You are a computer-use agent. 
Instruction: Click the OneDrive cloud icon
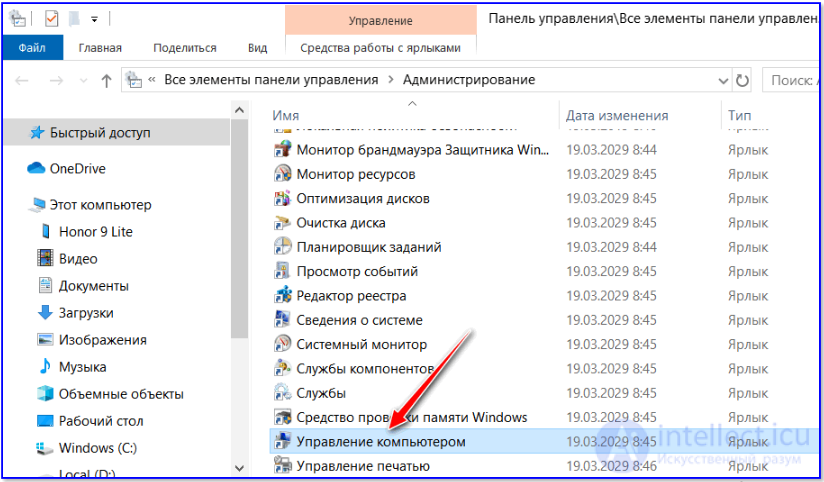tap(36, 168)
